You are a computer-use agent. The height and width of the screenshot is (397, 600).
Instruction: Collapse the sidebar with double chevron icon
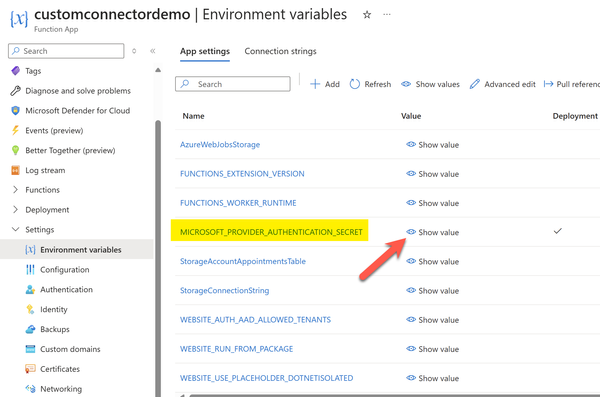click(153, 51)
